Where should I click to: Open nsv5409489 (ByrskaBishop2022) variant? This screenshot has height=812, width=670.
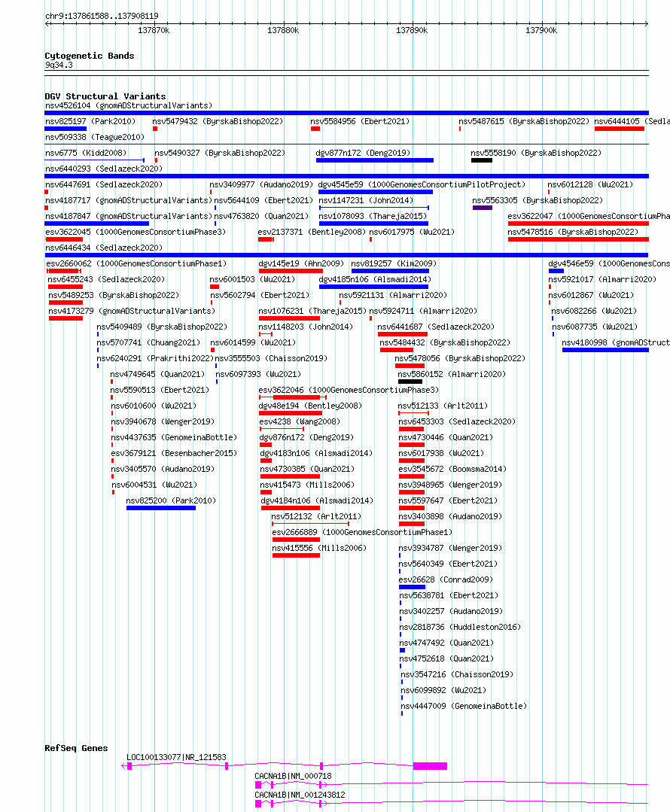[162, 327]
